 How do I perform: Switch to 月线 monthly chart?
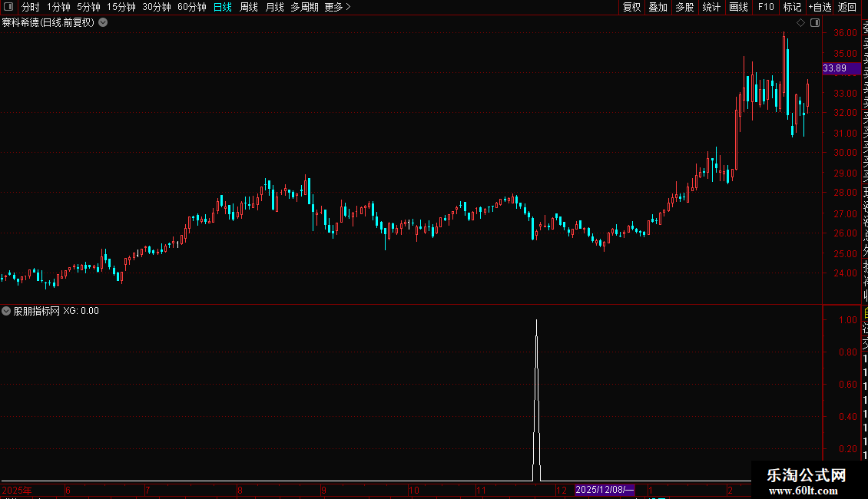coord(274,7)
